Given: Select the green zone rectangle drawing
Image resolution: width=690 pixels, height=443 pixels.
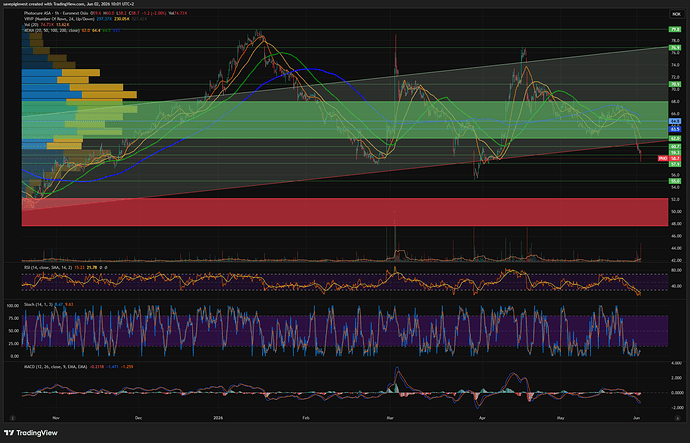Looking at the screenshot, I should pos(345,120).
